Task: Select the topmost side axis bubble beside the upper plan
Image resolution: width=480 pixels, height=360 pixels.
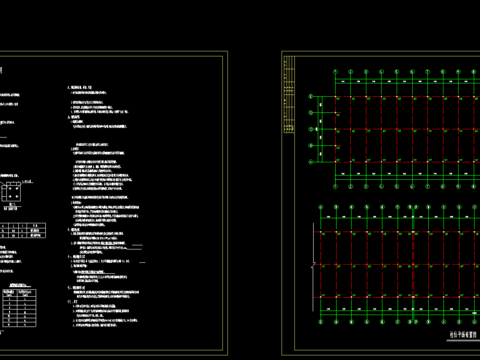Action: pyautogui.click(x=311, y=96)
